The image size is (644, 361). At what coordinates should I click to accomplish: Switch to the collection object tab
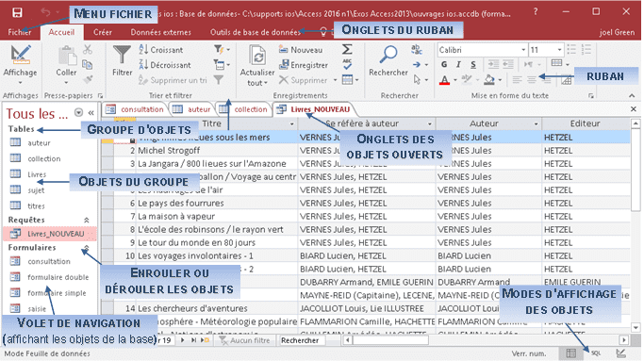[244, 109]
